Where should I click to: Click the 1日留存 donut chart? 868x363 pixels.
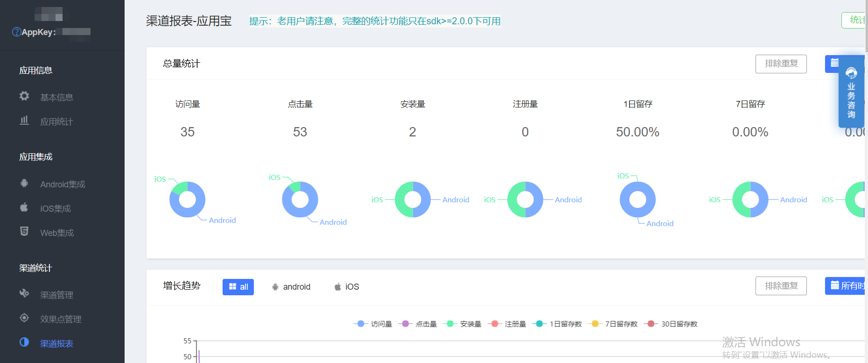[x=637, y=199]
